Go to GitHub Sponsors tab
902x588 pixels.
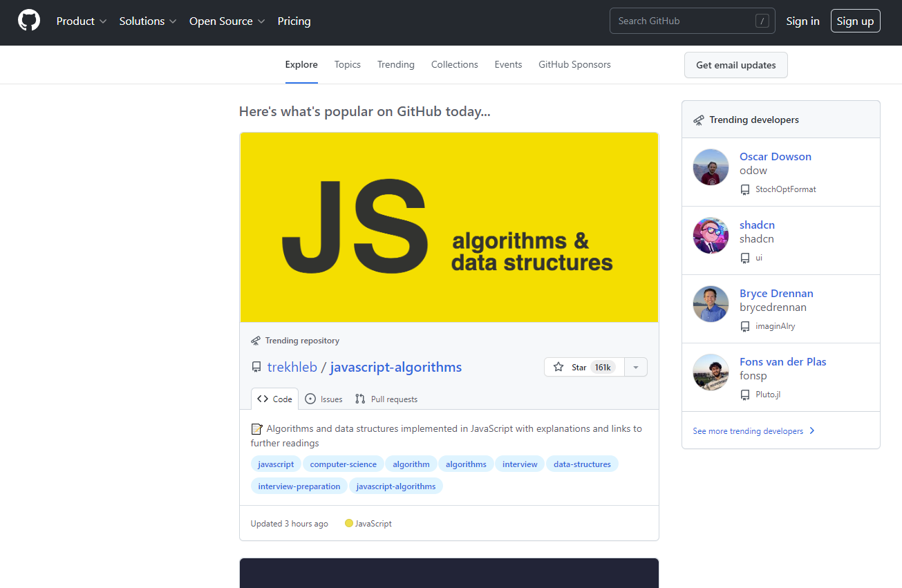575,64
